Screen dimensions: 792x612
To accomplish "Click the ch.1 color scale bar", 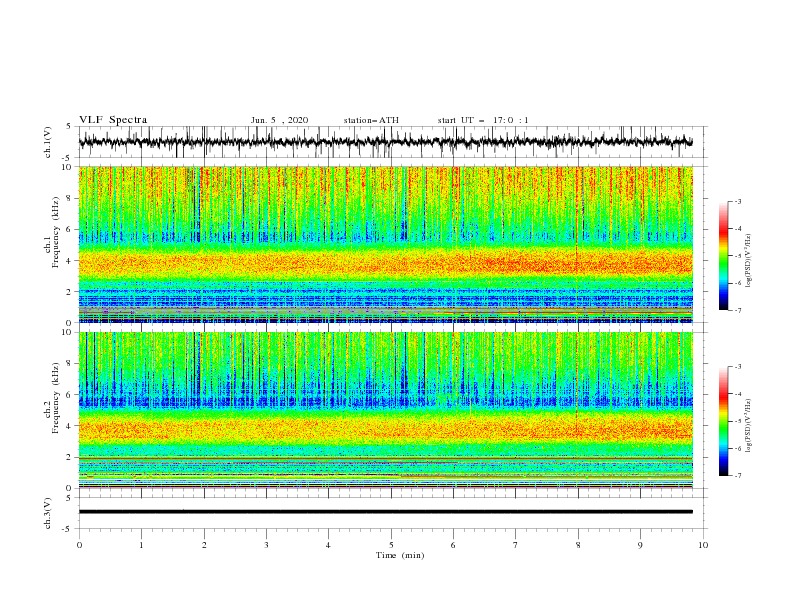I will tap(723, 256).
